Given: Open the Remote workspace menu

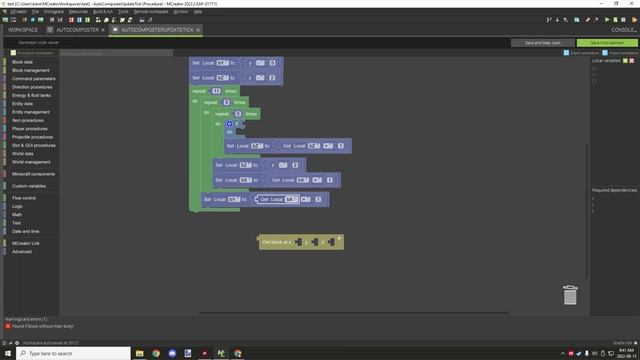Looking at the screenshot, I should click(x=151, y=12).
